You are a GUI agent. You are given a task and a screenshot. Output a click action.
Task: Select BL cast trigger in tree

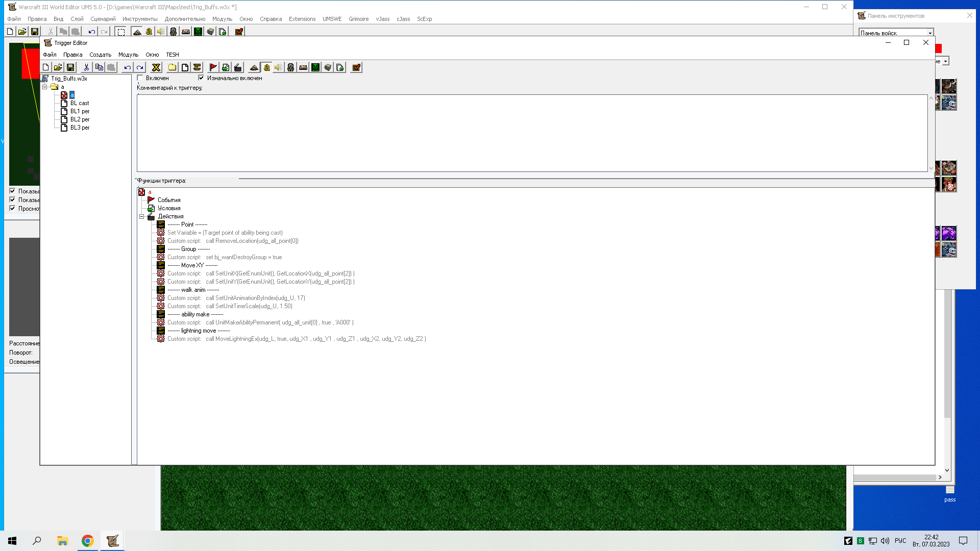tap(79, 103)
